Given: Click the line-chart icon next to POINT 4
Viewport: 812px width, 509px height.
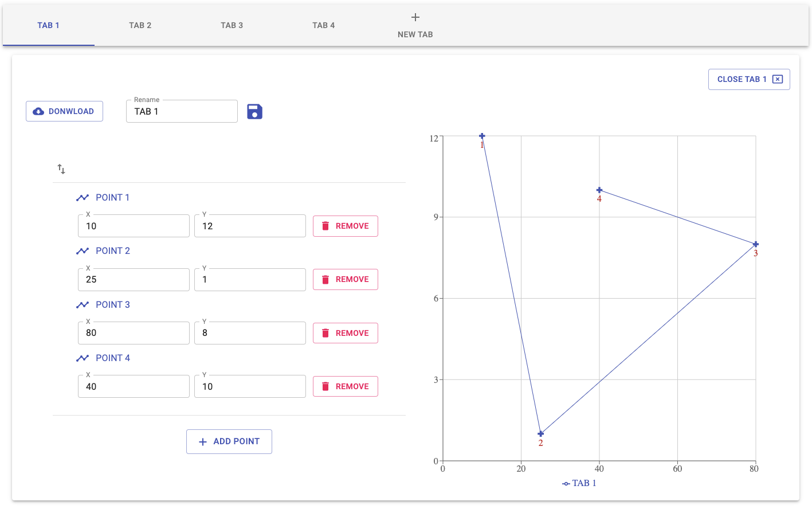Looking at the screenshot, I should pos(83,358).
